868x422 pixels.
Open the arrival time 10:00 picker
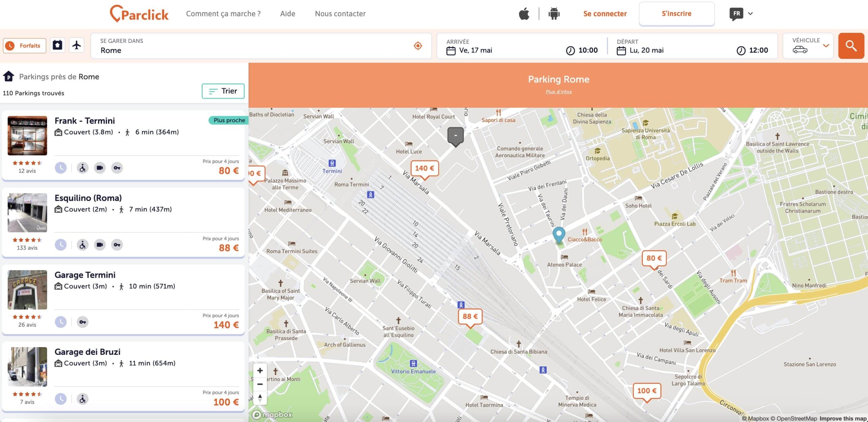(582, 50)
